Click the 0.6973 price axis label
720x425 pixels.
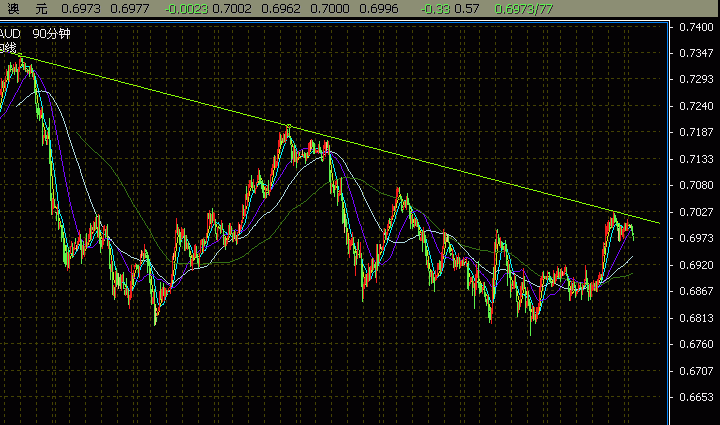(696, 238)
